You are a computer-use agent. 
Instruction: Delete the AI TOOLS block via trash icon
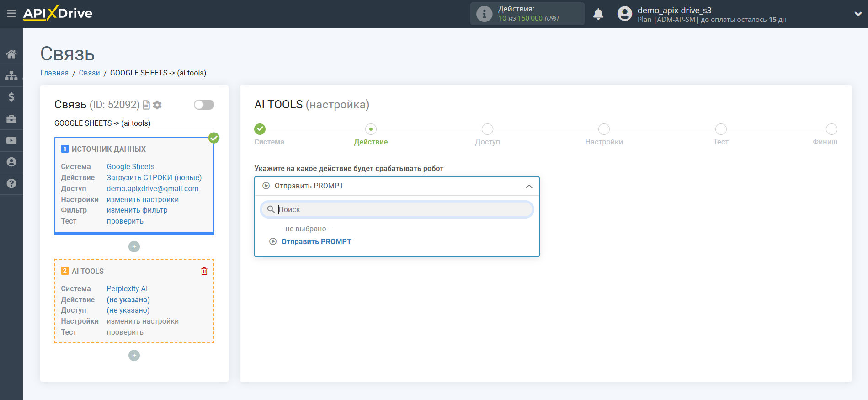(204, 271)
